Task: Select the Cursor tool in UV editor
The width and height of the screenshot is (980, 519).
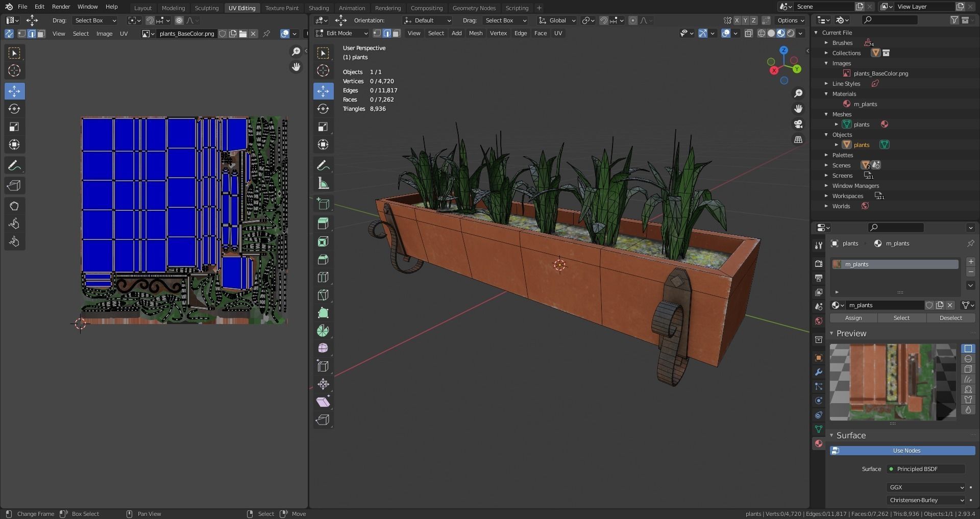Action: 14,70
